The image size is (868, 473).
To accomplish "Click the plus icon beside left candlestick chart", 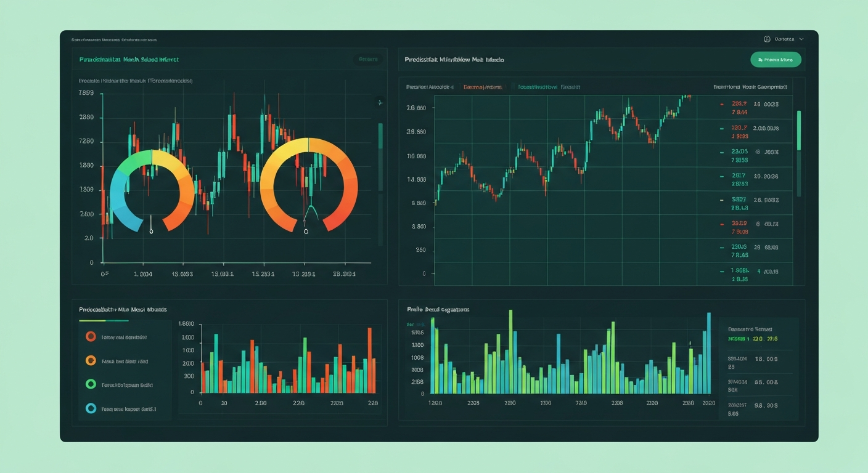I will pyautogui.click(x=380, y=103).
